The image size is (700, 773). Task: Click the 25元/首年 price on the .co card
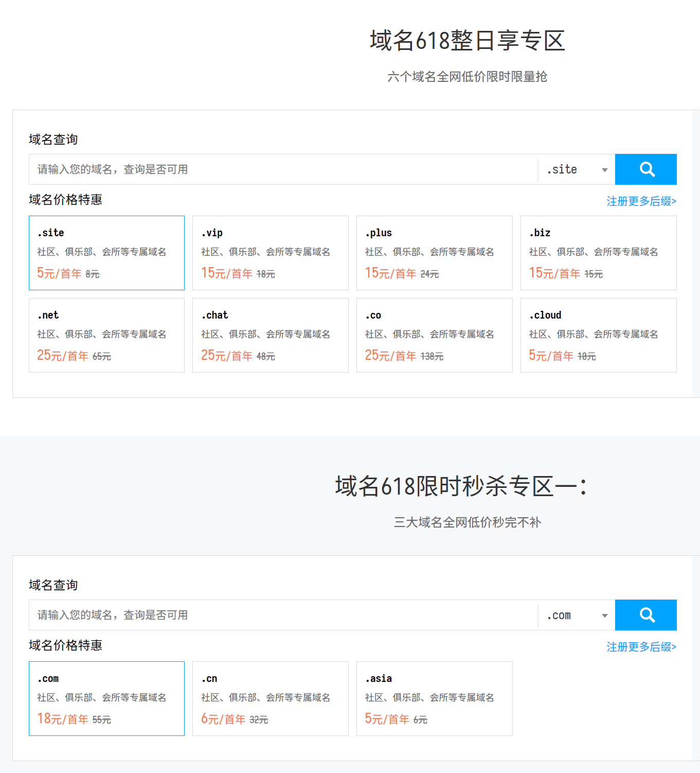point(391,356)
